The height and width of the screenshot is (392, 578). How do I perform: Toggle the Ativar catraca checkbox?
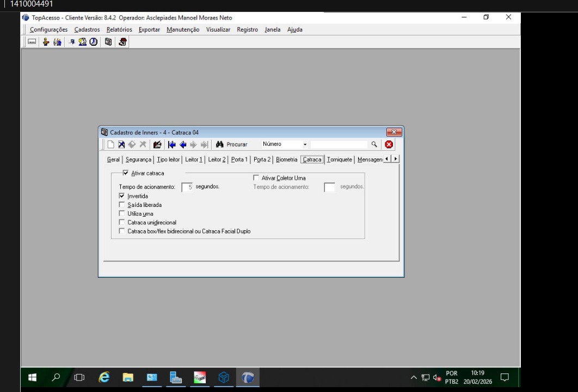(x=126, y=173)
